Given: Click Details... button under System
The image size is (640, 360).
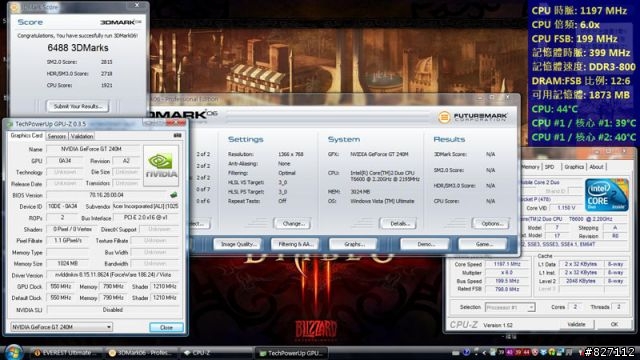Looking at the screenshot, I should point(398,223).
